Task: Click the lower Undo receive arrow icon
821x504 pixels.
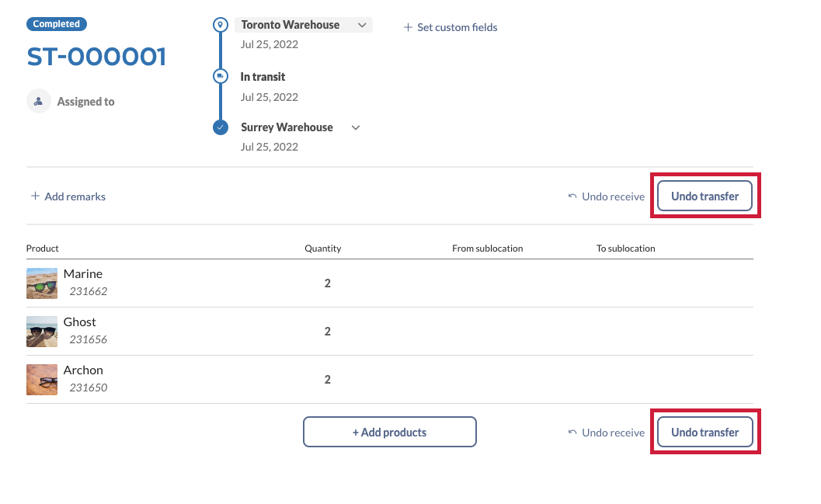Action: point(572,433)
